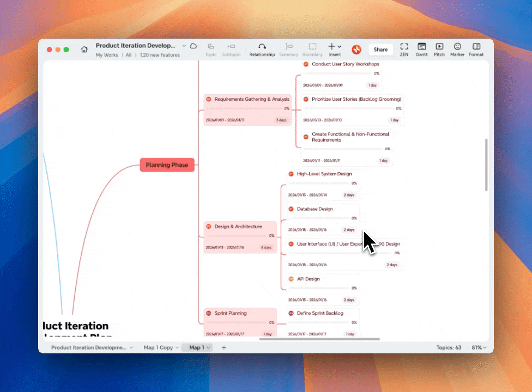Screen dimensions: 532x392
Task: Open the Marker panel
Action: [x=457, y=50]
